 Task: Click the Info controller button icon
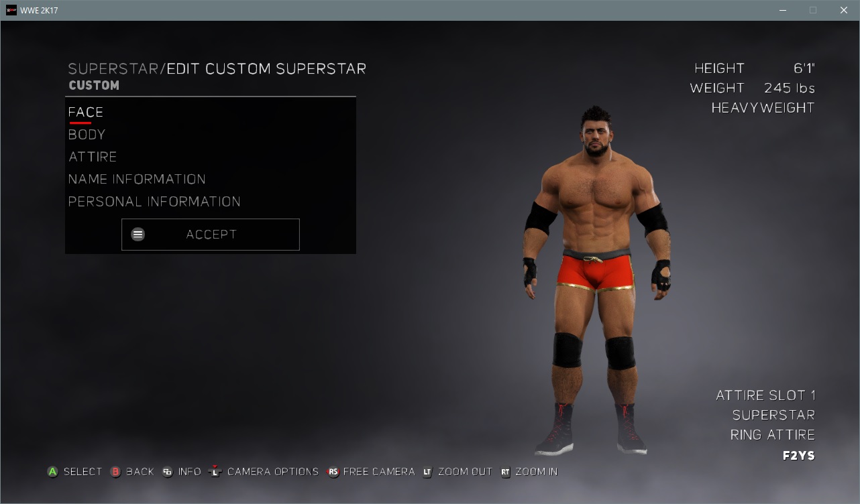coord(167,472)
